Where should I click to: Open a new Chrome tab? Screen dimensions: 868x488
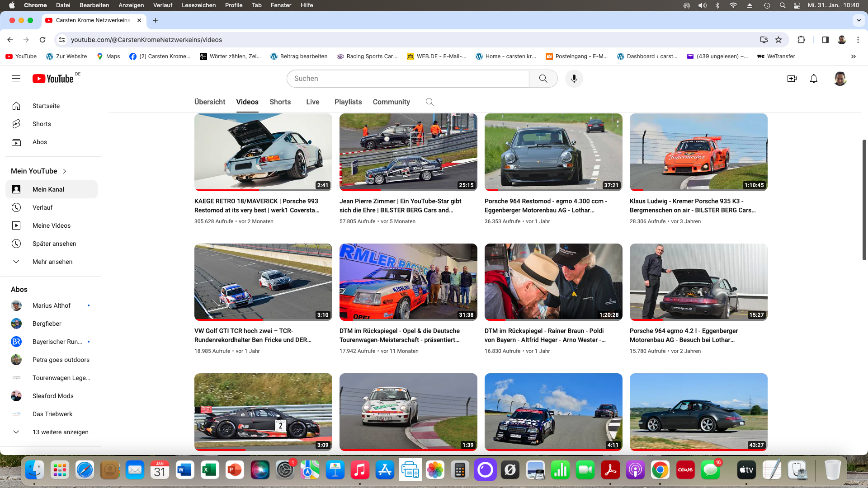click(156, 20)
